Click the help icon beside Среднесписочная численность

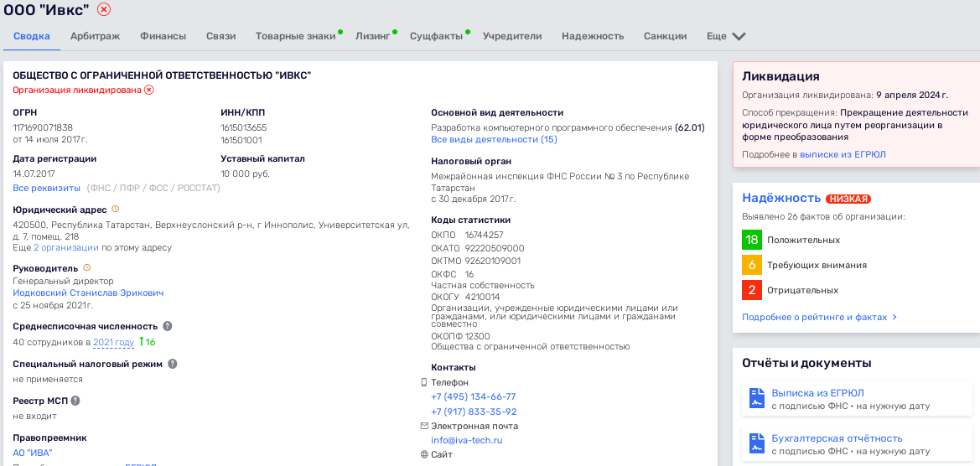click(168, 326)
